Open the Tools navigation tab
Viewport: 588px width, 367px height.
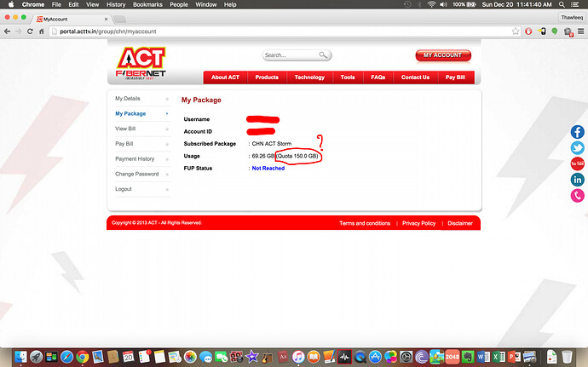click(x=348, y=77)
